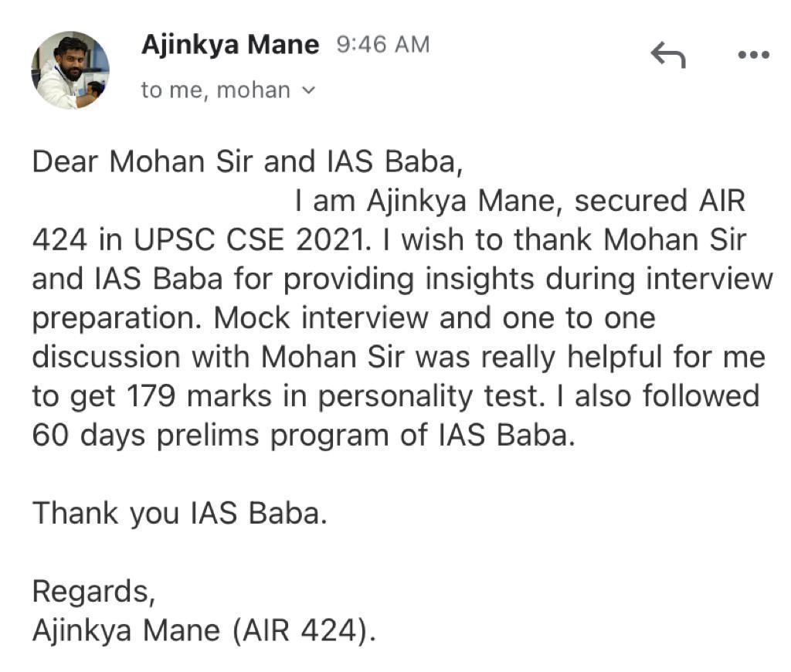
Task: Click on the "Regards," closing line
Action: 93,591
